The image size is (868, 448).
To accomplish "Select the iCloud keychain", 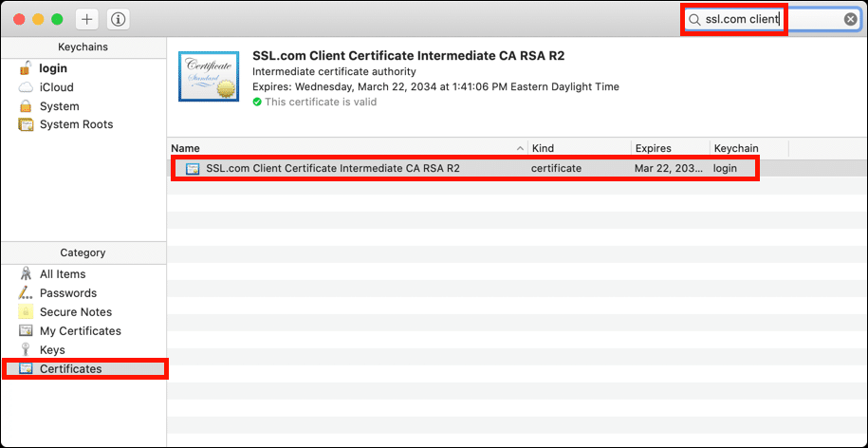I will click(56, 87).
